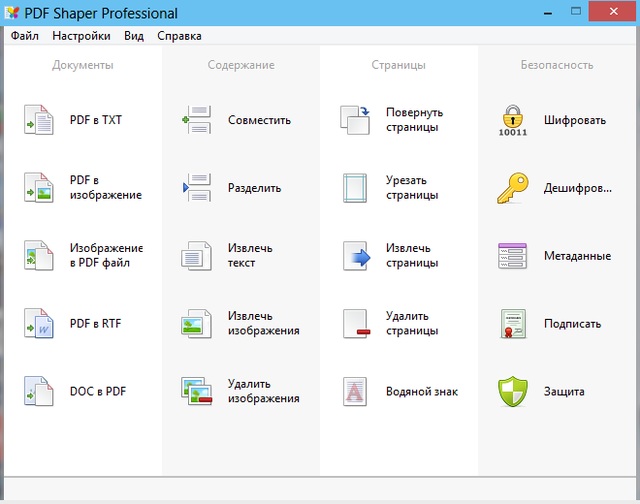Screen dimensions: 640x504
Task: Click the Извлечь изображения icon
Action: tap(197, 324)
